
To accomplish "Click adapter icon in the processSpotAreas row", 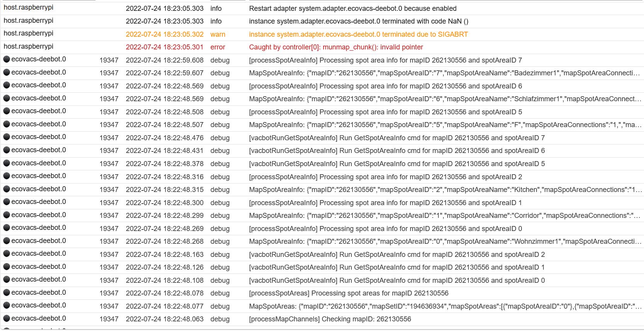I will 7,292.
